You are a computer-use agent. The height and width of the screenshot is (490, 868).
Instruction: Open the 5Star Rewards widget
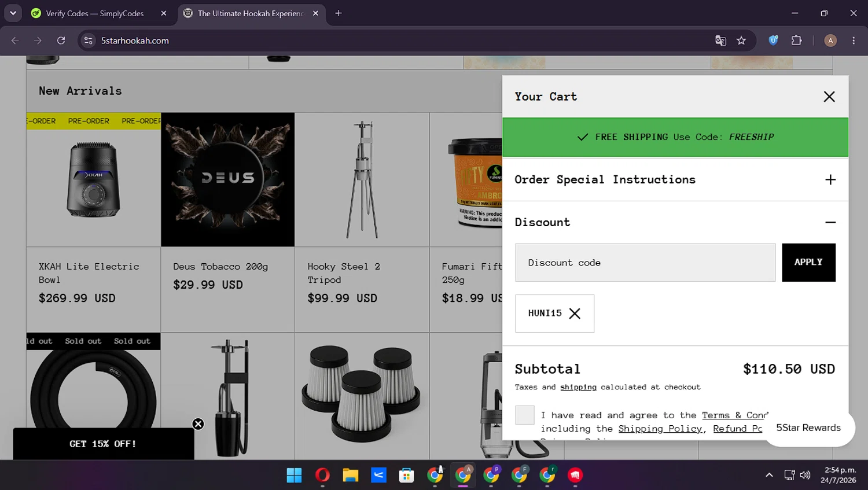(x=808, y=428)
